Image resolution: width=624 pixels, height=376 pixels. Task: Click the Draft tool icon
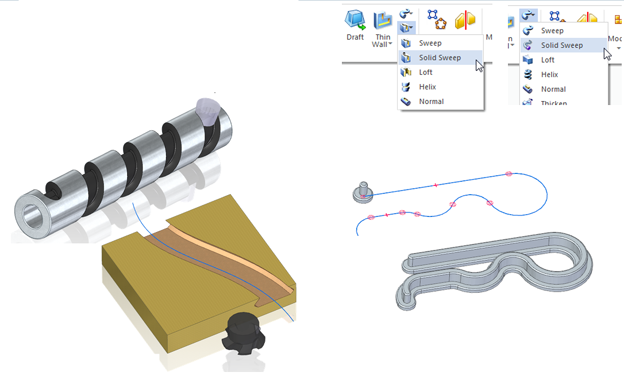point(355,20)
